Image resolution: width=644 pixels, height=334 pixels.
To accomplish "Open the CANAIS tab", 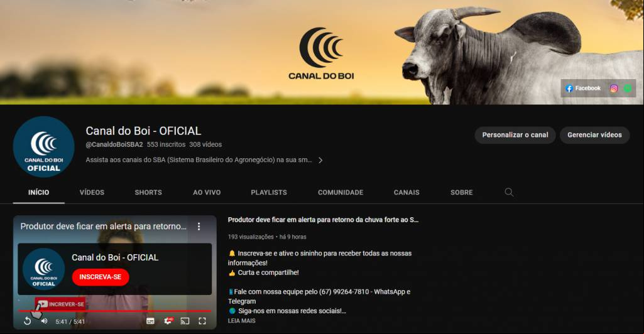I will tap(407, 193).
